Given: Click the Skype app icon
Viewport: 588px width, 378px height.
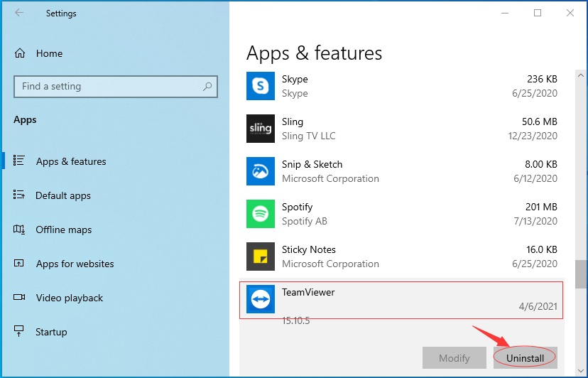Looking at the screenshot, I should [x=260, y=86].
